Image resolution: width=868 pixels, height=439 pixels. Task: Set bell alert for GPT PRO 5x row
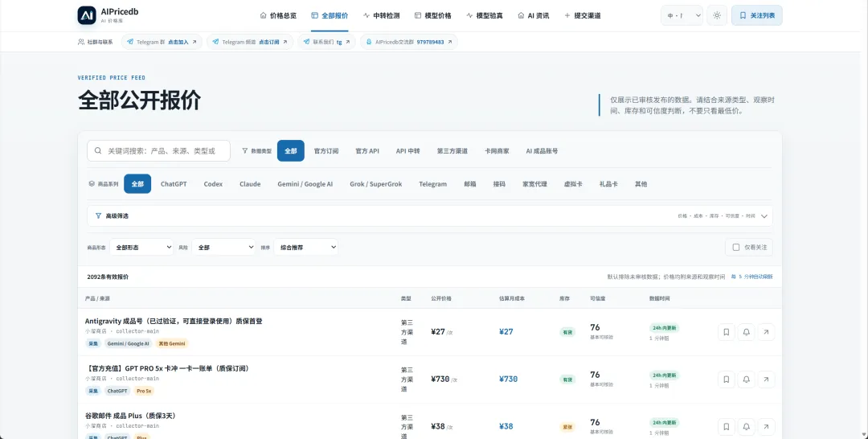(746, 380)
